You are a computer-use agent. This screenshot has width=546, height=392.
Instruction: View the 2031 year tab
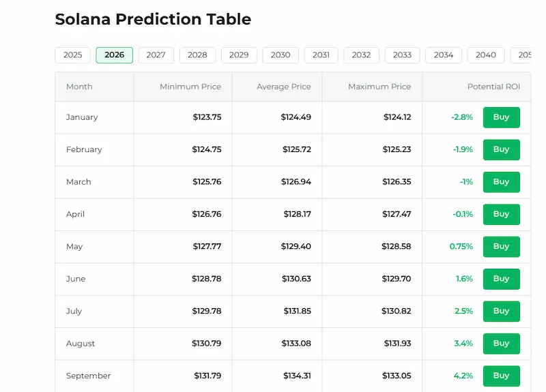point(321,55)
